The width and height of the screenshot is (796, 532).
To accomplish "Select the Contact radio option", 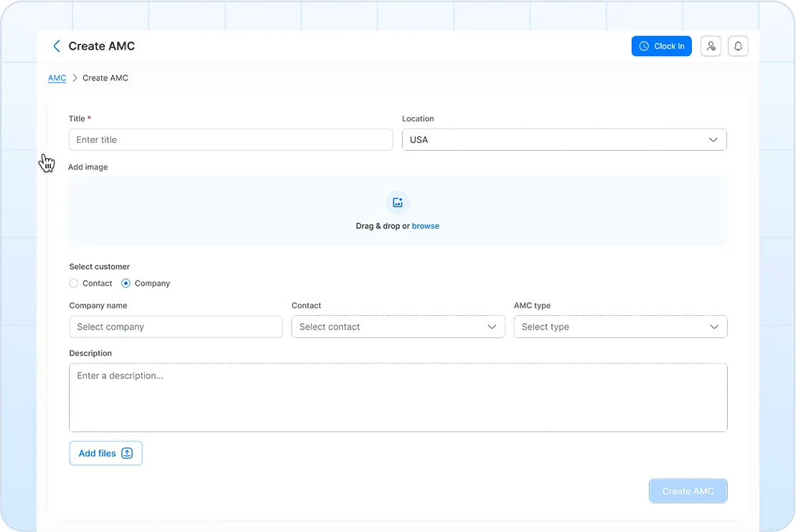I will [x=74, y=284].
